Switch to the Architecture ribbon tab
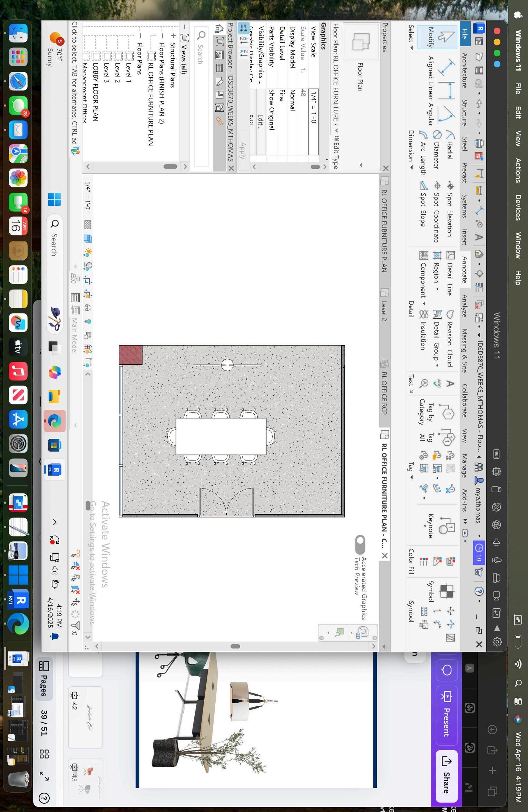528x812 pixels. pos(465,70)
